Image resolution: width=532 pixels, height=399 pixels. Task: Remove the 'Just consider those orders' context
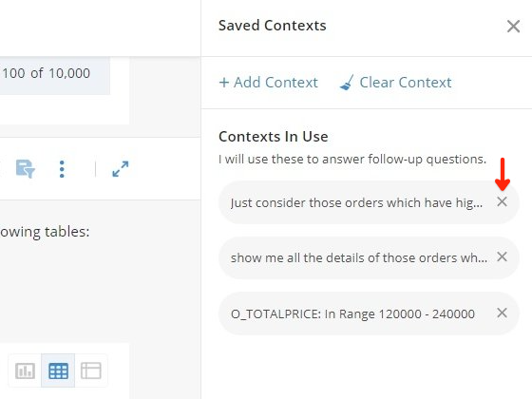point(502,201)
